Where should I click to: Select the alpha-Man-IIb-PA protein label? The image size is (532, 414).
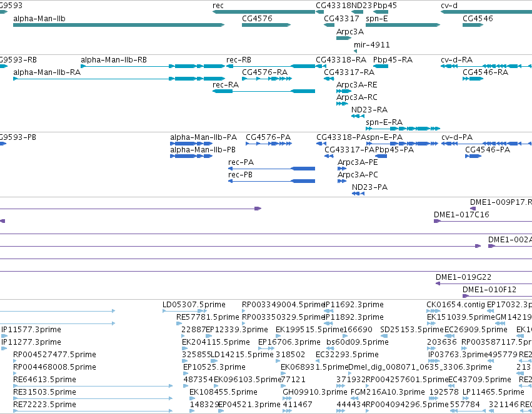click(203, 137)
